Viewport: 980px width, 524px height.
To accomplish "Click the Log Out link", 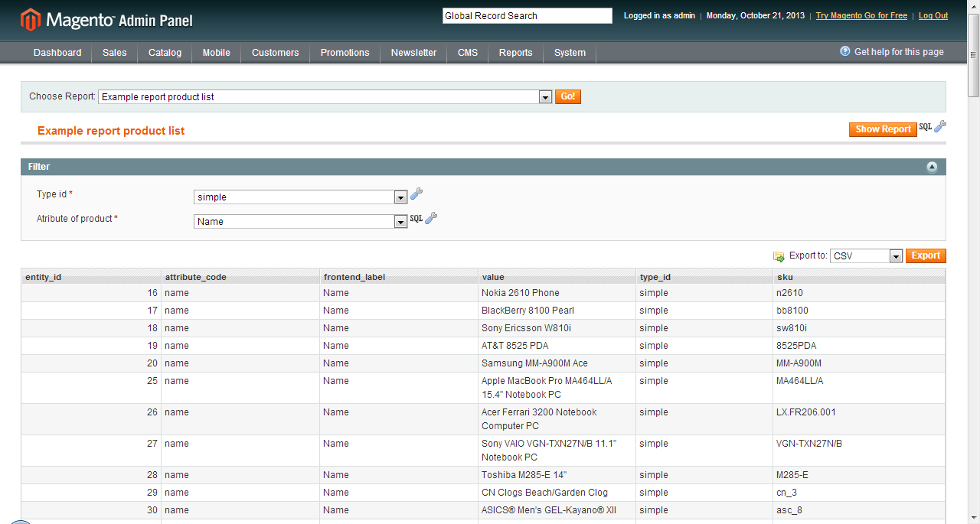I will click(933, 16).
